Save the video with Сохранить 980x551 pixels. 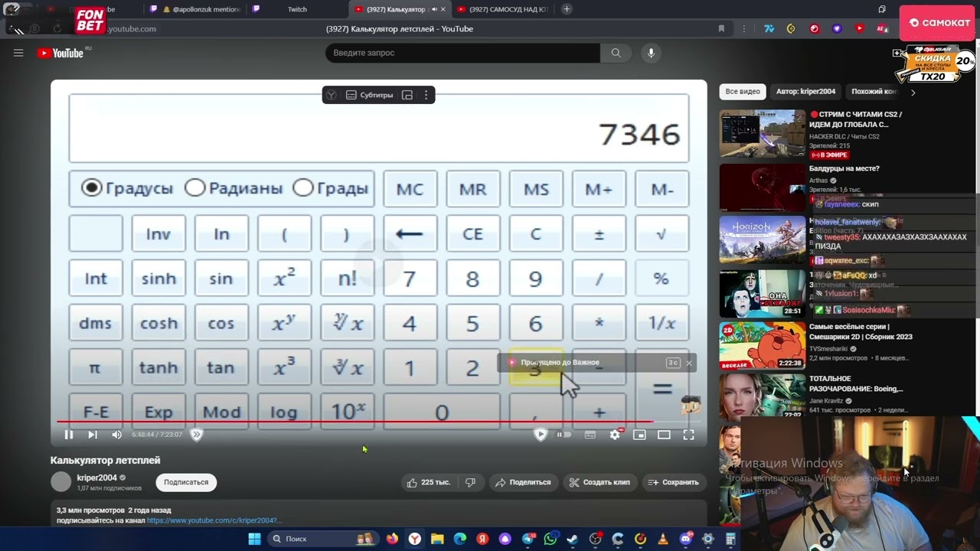[673, 482]
